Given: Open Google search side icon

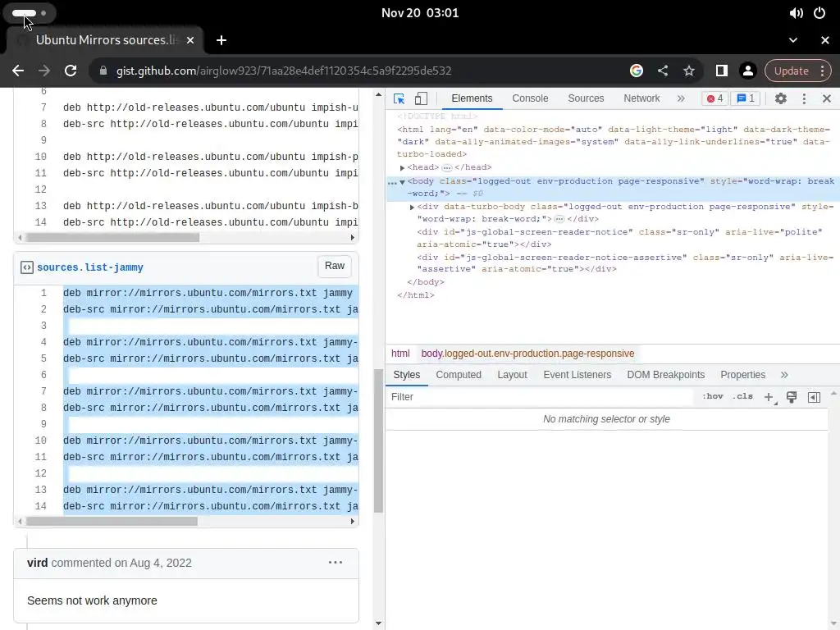Looking at the screenshot, I should pyautogui.click(x=637, y=71).
